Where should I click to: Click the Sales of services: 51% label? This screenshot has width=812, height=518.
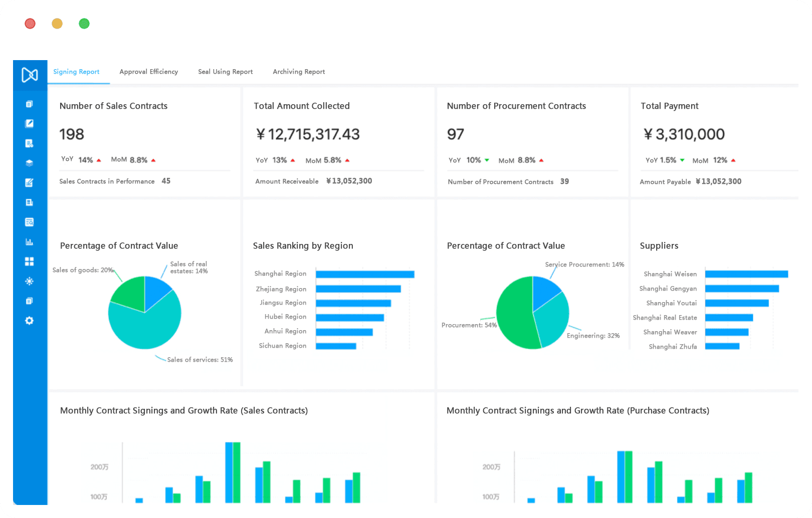click(200, 360)
